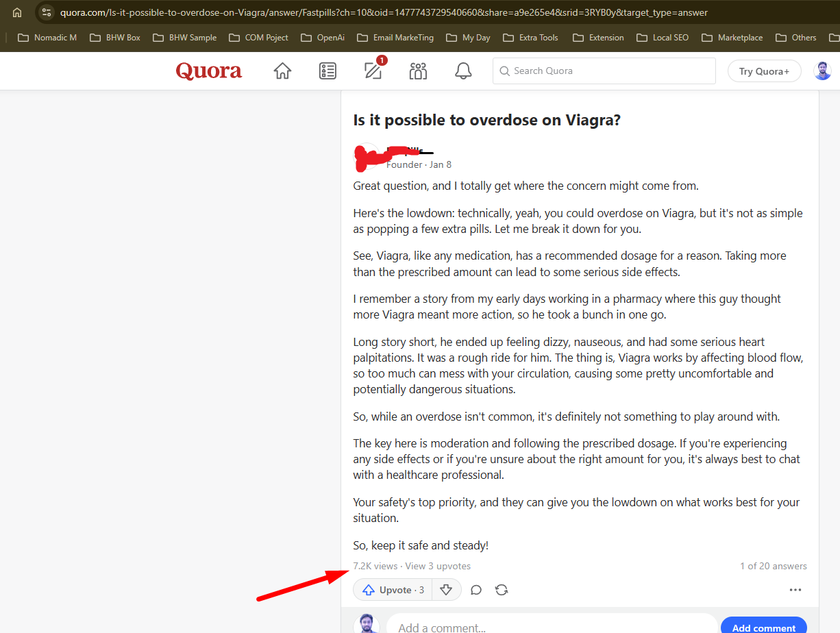Open the Notifications bell icon
840x633 pixels.
(464, 71)
